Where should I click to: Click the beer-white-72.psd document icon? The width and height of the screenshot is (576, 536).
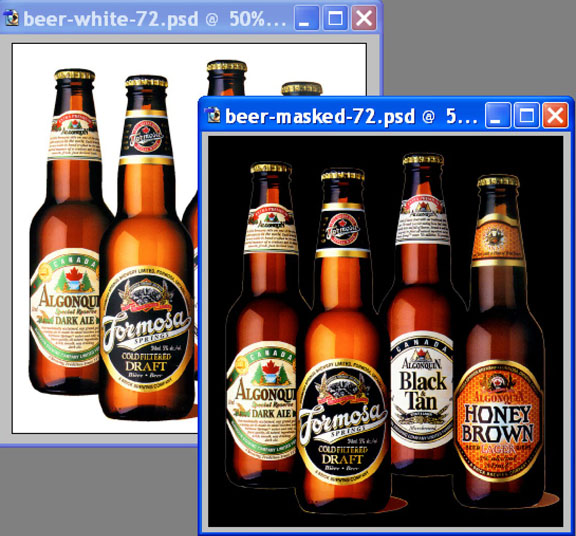pyautogui.click(x=11, y=18)
